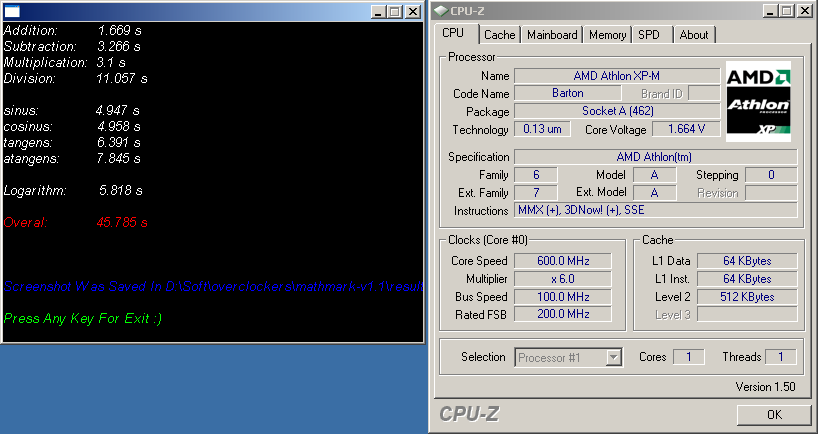Image resolution: width=818 pixels, height=434 pixels.
Task: Click the empty Brand ID field
Action: (x=704, y=93)
